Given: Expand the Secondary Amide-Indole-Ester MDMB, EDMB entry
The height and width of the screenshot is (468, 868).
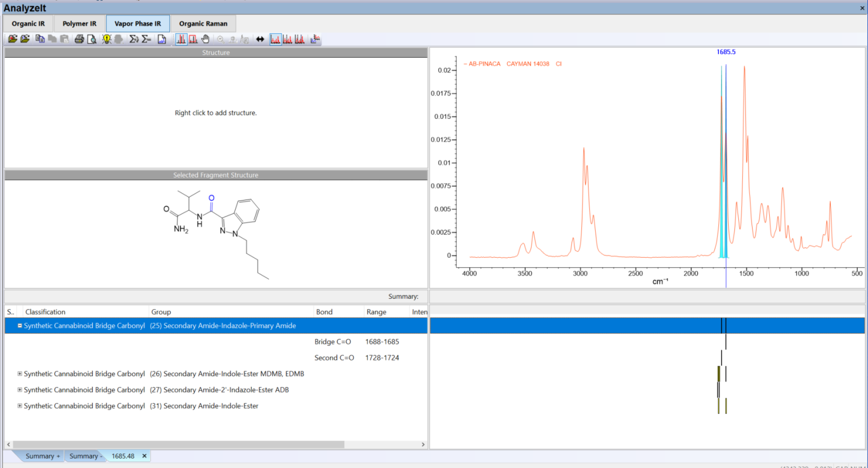Looking at the screenshot, I should pyautogui.click(x=19, y=374).
